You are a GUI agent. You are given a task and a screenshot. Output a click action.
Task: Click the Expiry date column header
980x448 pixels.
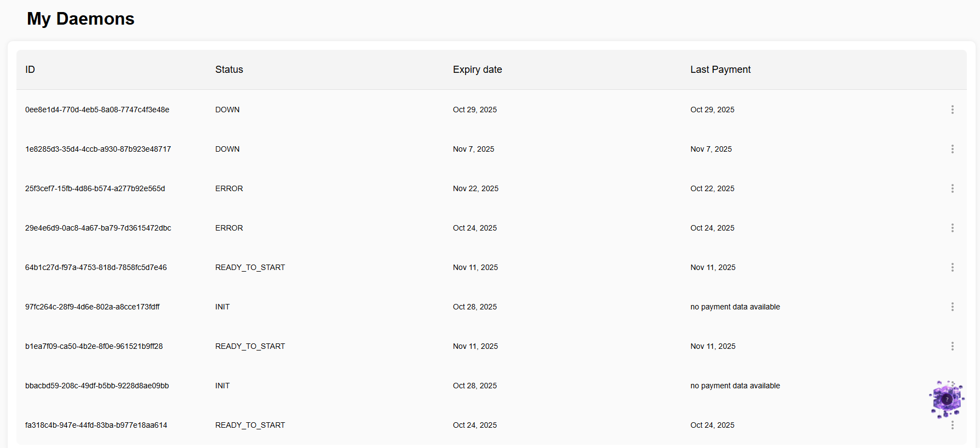pyautogui.click(x=477, y=70)
